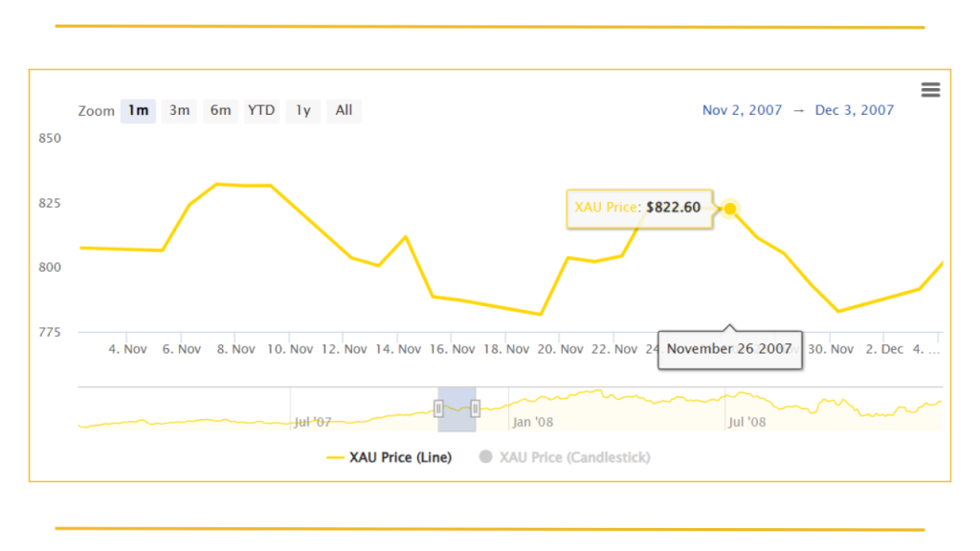Edit the Nov 2, 2007 start date
This screenshot has width=980, height=551.
pos(742,110)
